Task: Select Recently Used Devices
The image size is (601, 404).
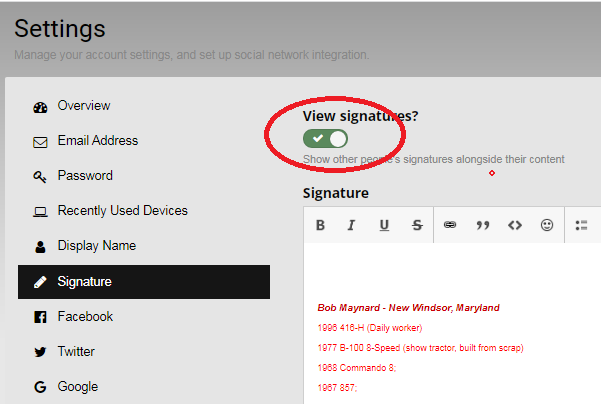Action: 122,211
